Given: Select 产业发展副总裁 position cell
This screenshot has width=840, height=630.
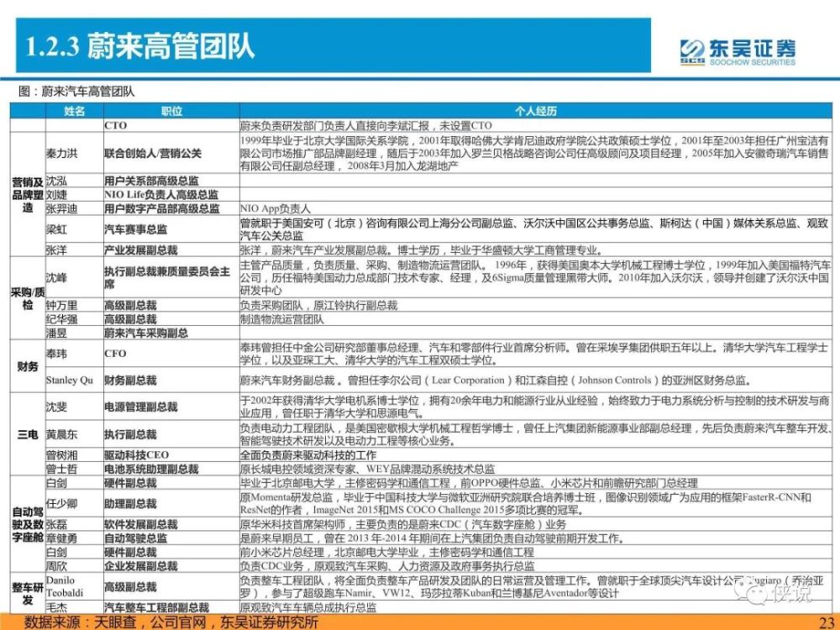Looking at the screenshot, I should [x=171, y=250].
